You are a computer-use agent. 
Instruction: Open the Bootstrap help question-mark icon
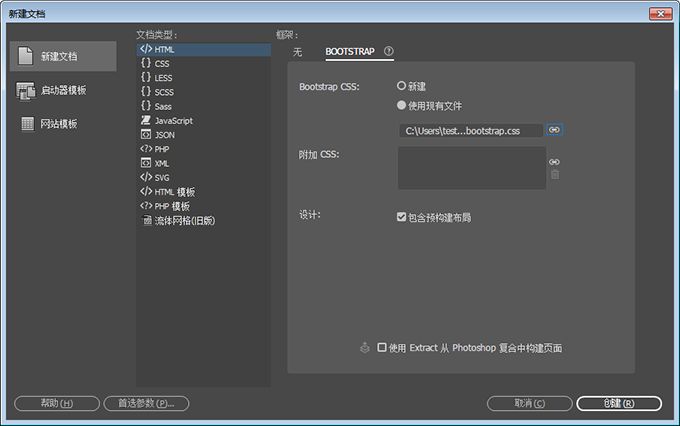389,51
